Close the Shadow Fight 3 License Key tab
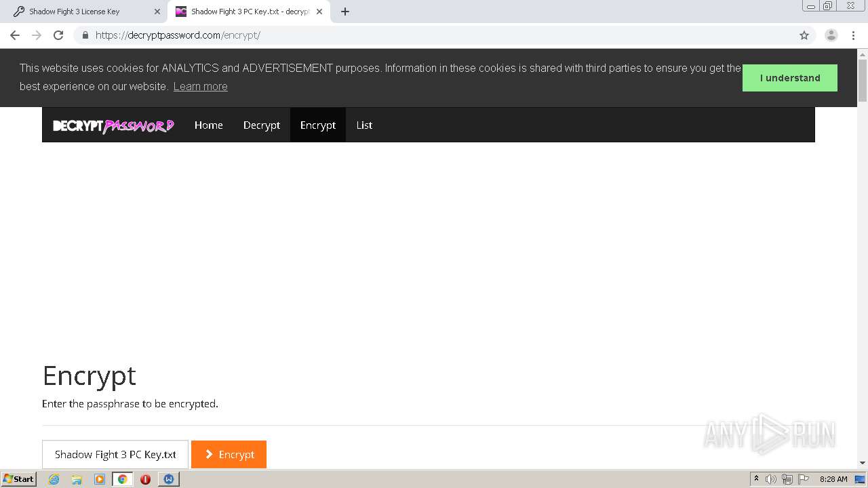The height and width of the screenshot is (488, 868). tap(157, 12)
